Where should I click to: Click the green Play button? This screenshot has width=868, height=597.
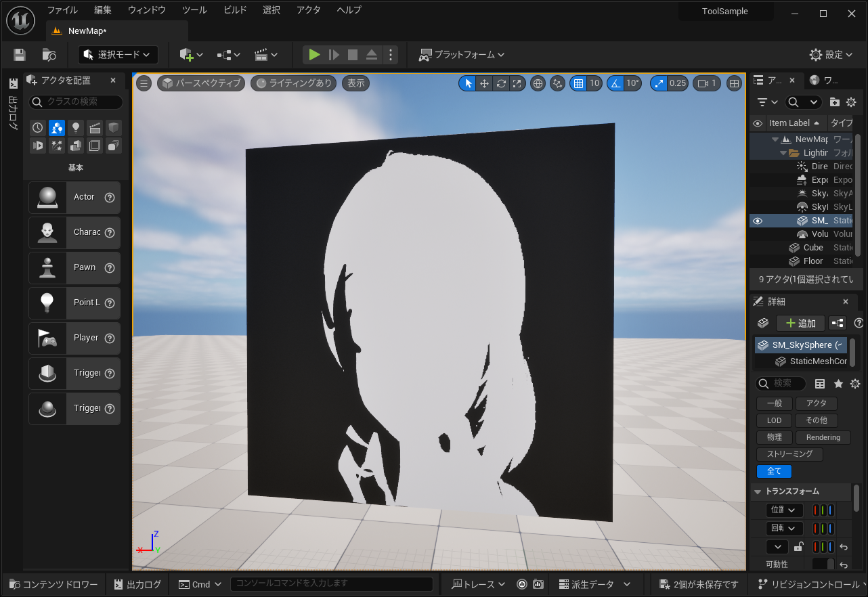(314, 55)
